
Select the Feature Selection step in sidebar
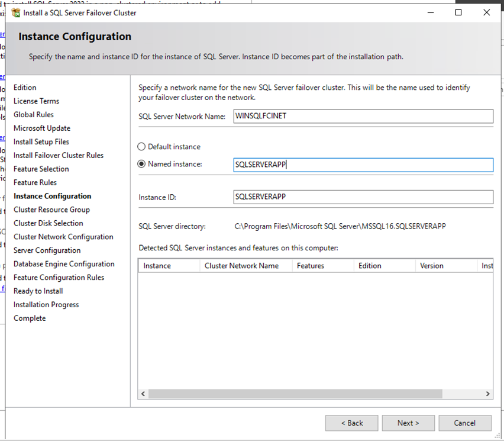click(x=41, y=169)
